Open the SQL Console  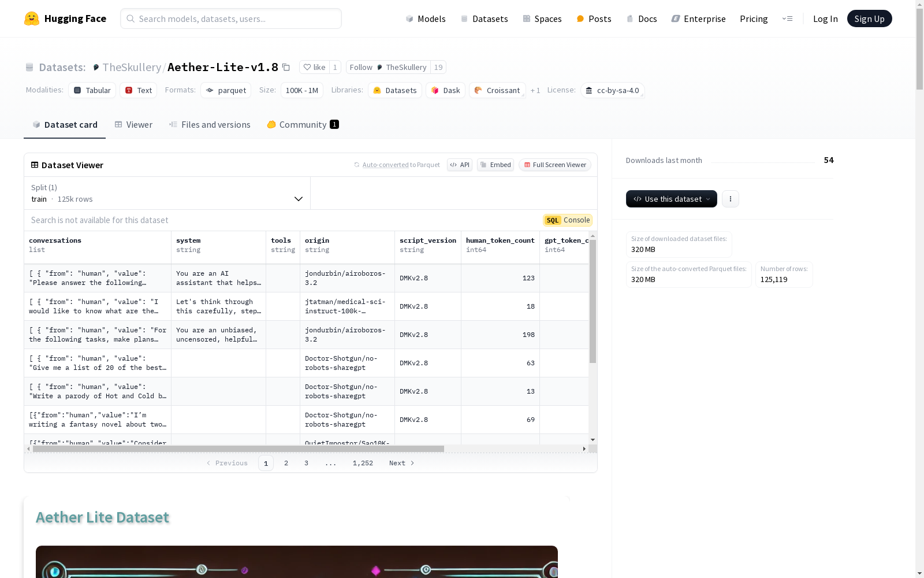pos(568,220)
